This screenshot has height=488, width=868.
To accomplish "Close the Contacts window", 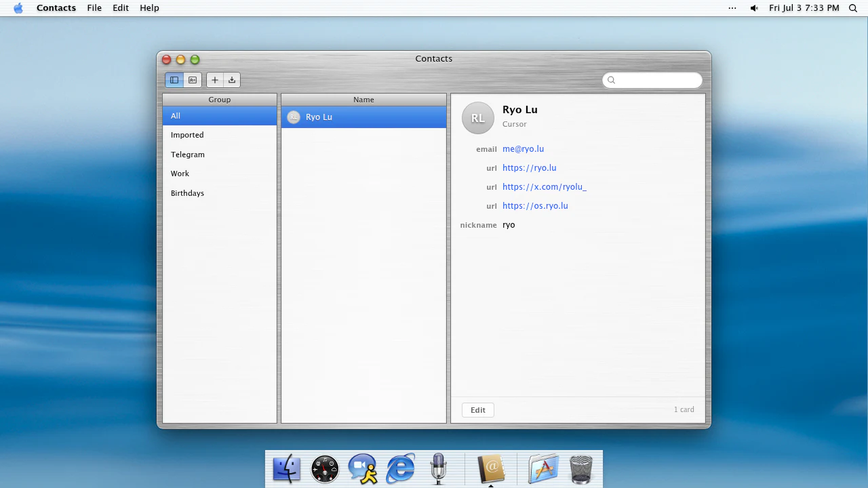I will tap(166, 60).
